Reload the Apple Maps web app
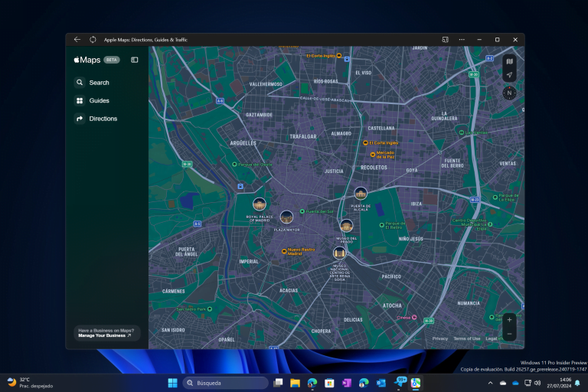Viewport: 588px width, 392px height. coord(93,39)
